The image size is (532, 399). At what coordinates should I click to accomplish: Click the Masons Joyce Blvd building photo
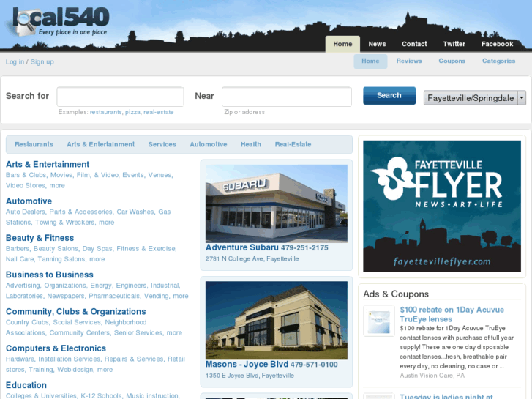click(x=277, y=320)
